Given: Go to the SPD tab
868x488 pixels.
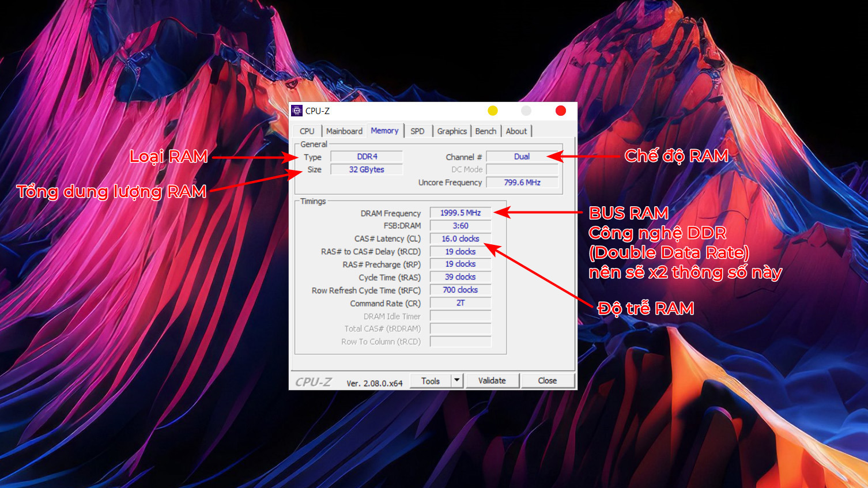Looking at the screenshot, I should (x=417, y=131).
